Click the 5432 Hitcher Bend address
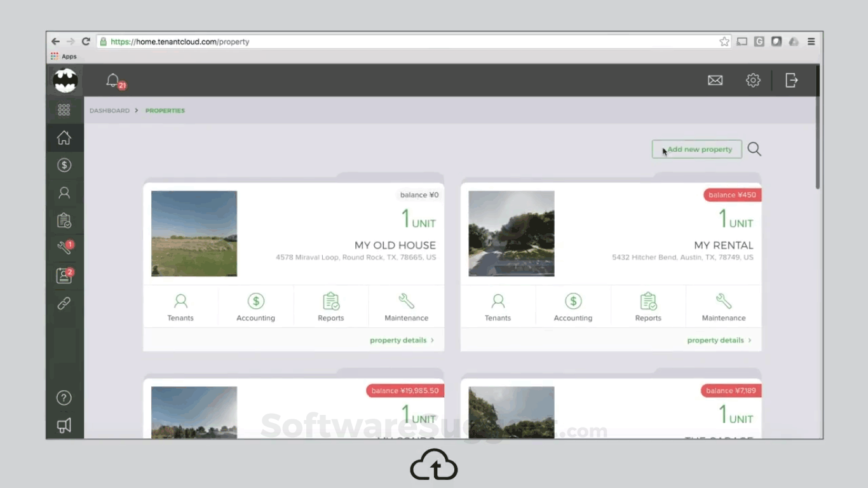This screenshot has height=488, width=868. [x=682, y=257]
